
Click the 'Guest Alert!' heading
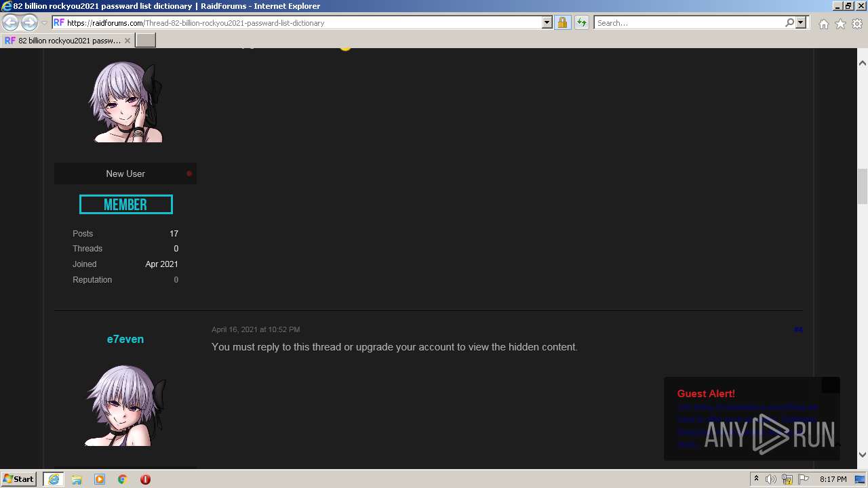point(706,394)
